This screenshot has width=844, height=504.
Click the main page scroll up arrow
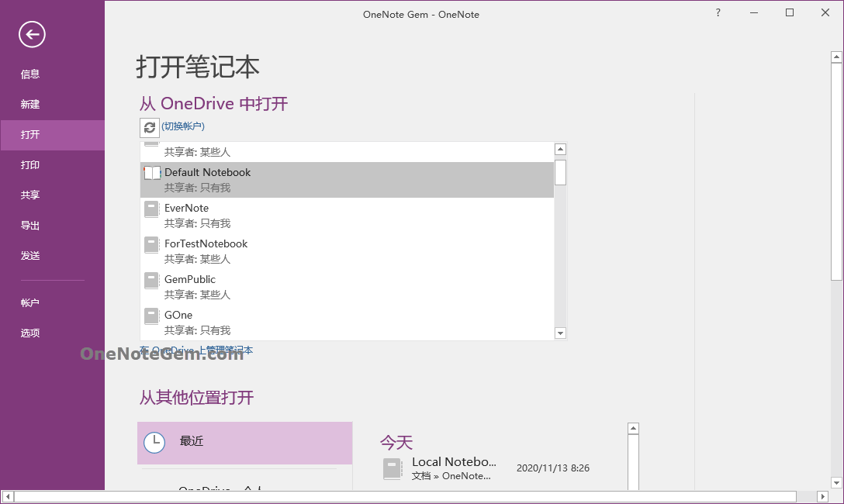click(x=836, y=57)
